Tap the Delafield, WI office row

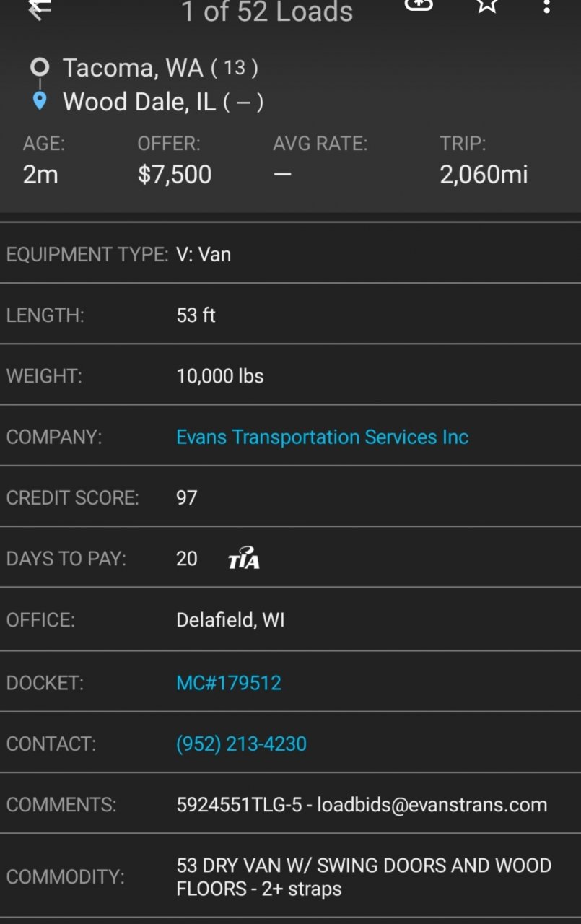tap(290, 620)
